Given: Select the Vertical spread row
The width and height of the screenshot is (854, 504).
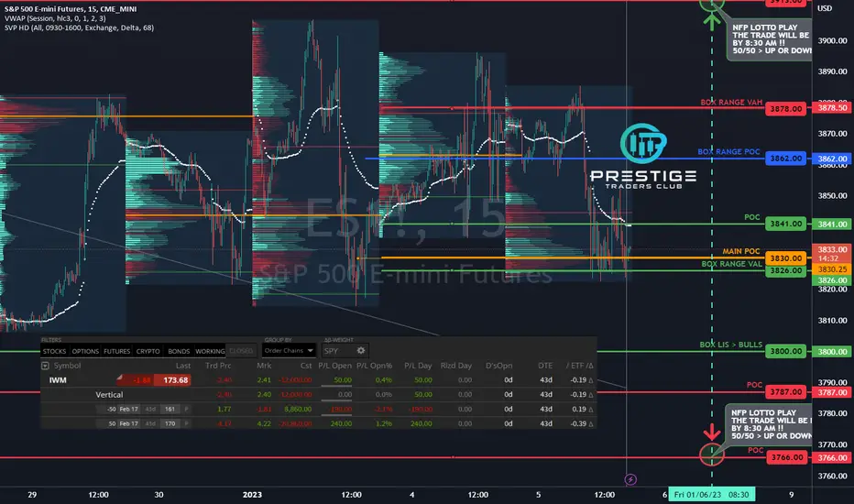Looking at the screenshot, I should pos(319,394).
